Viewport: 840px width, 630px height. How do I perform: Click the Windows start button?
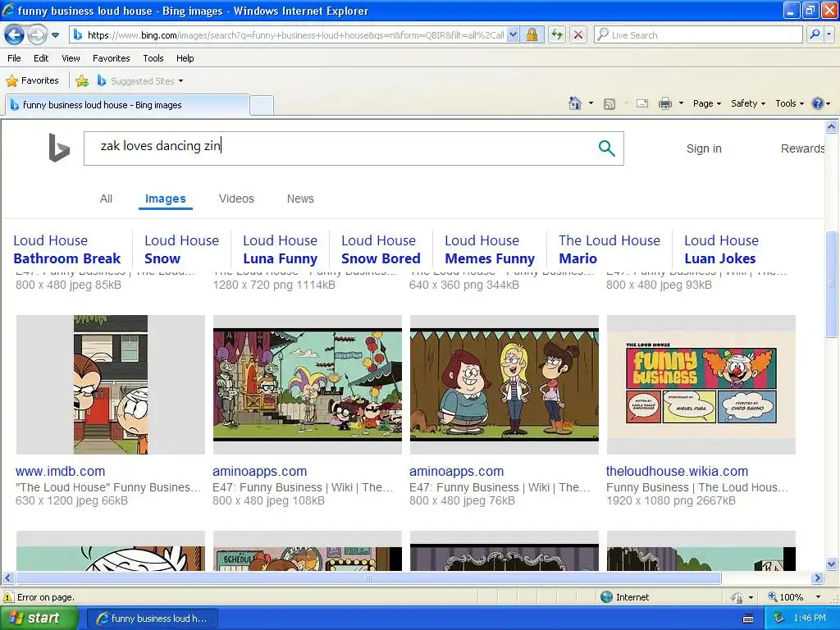39,619
